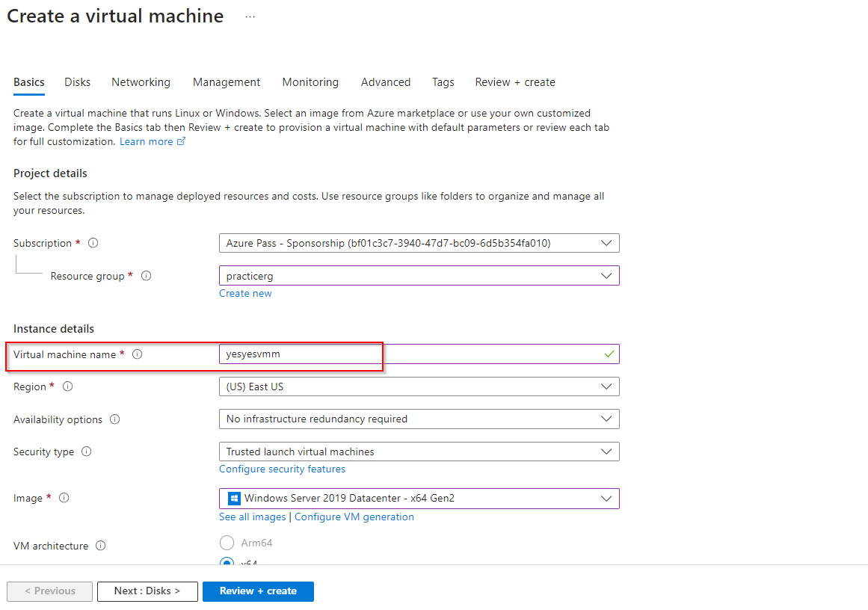
Task: Click the Create new resource group link
Action: click(x=245, y=293)
